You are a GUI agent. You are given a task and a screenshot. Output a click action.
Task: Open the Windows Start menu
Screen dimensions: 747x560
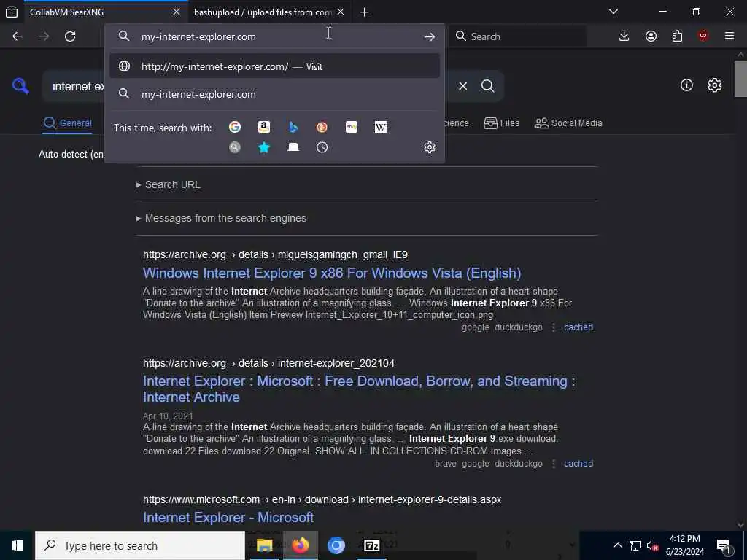(x=18, y=545)
